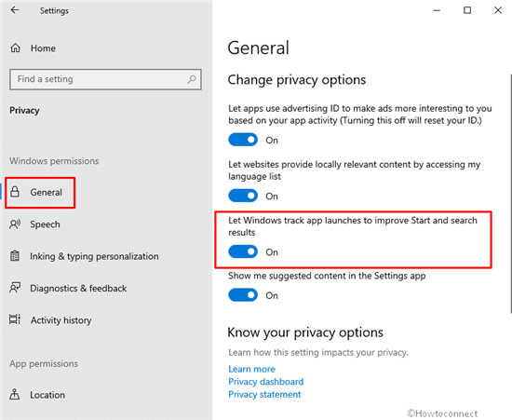Click the search magnifier icon
This screenshot has height=420, width=512.
click(192, 79)
